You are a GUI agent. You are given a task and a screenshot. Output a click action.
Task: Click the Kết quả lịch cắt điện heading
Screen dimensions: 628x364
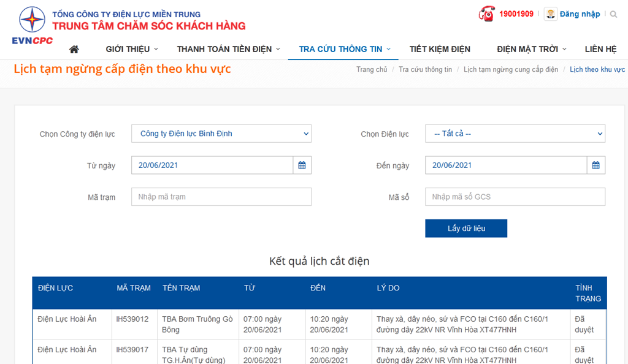click(319, 261)
